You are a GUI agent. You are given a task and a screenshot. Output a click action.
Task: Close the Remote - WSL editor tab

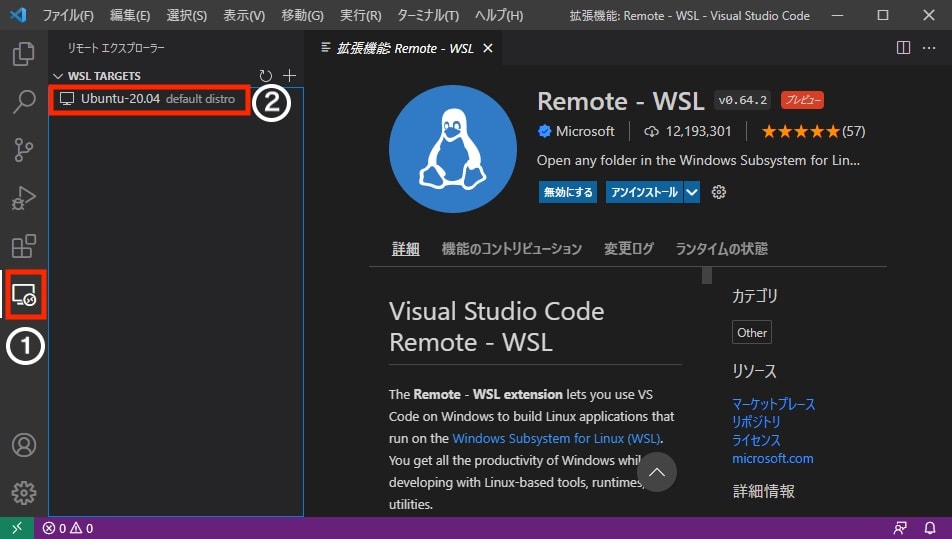pos(488,49)
